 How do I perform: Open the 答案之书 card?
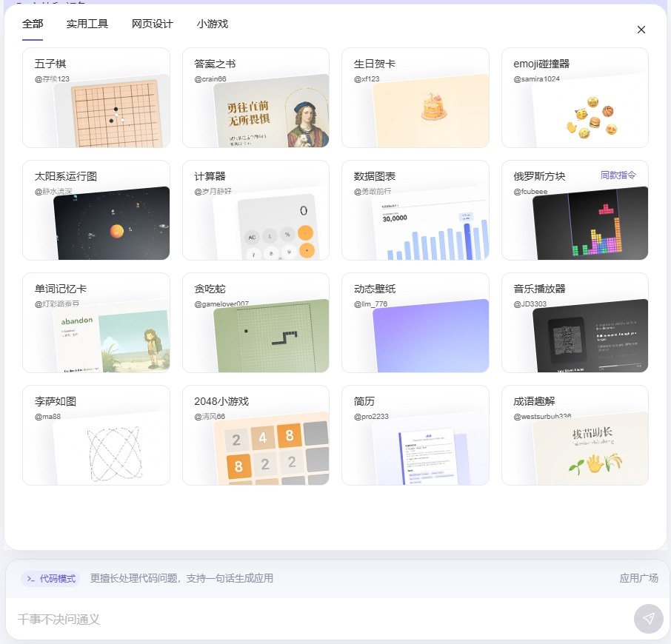(x=256, y=98)
